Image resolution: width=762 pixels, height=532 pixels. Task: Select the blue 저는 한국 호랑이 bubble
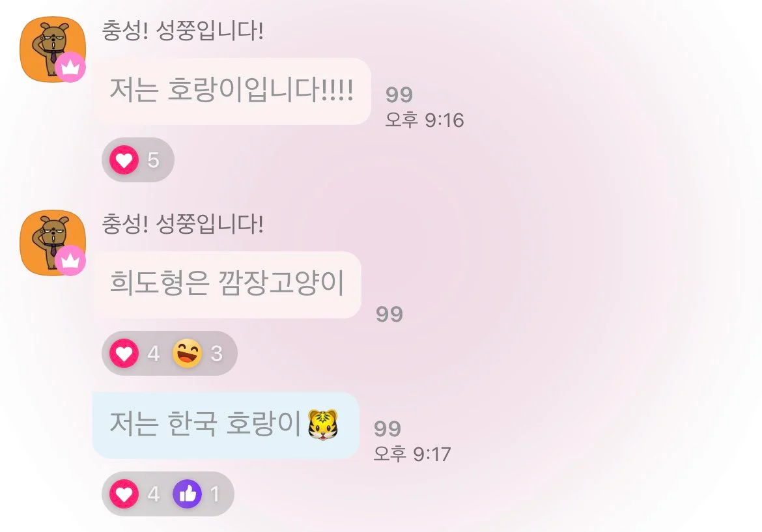(x=226, y=425)
